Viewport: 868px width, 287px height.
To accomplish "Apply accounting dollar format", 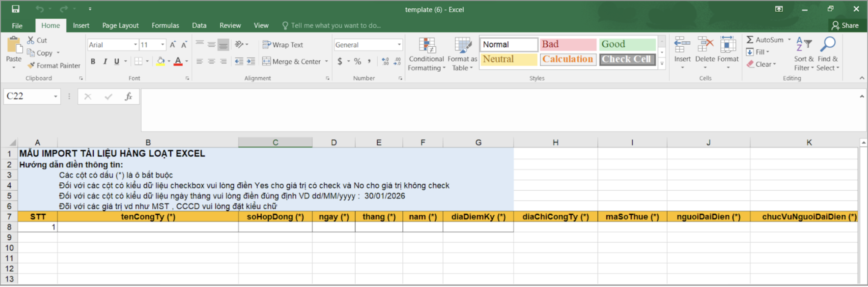I will [x=340, y=61].
